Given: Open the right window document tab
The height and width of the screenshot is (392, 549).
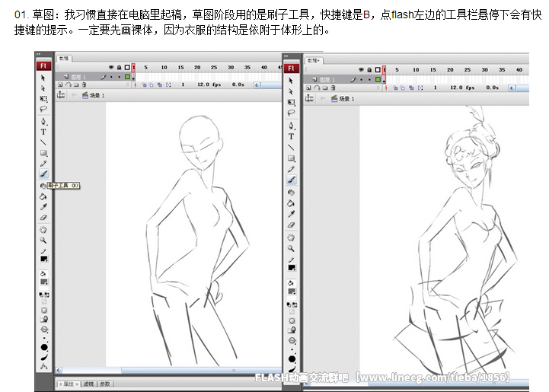Looking at the screenshot, I should click(x=313, y=61).
